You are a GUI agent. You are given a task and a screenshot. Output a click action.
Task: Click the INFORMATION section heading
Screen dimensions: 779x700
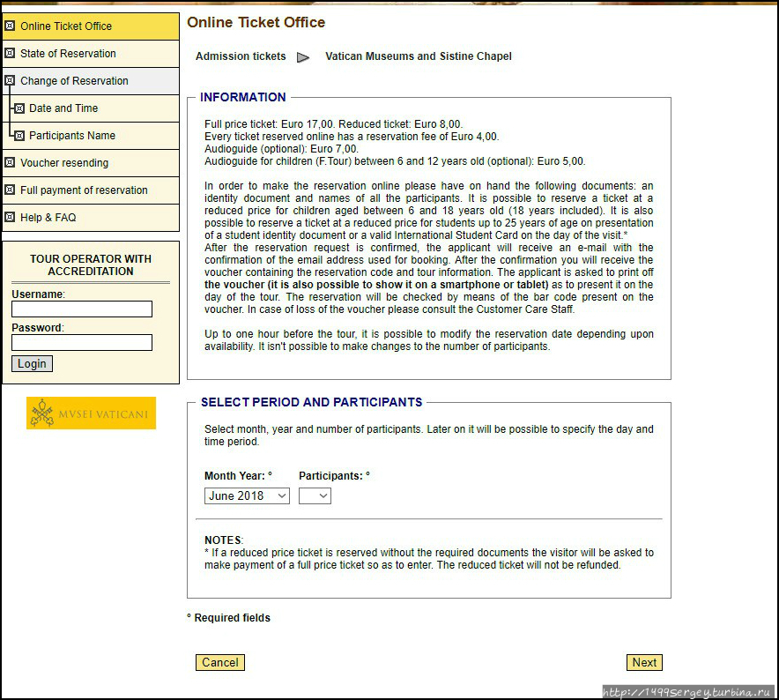point(243,97)
